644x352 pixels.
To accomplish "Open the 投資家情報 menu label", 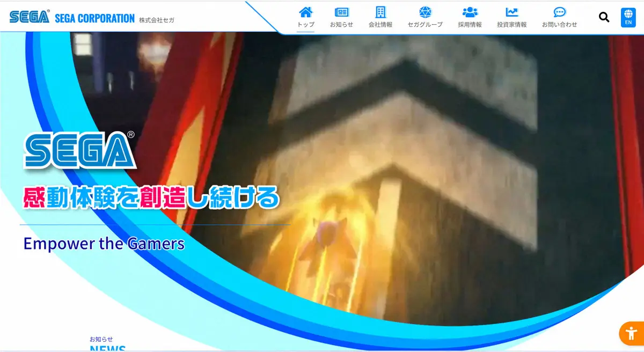I will pyautogui.click(x=511, y=25).
